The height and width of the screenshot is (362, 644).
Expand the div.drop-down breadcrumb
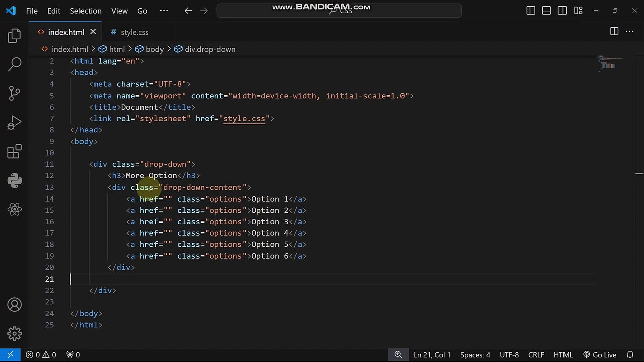coord(210,49)
